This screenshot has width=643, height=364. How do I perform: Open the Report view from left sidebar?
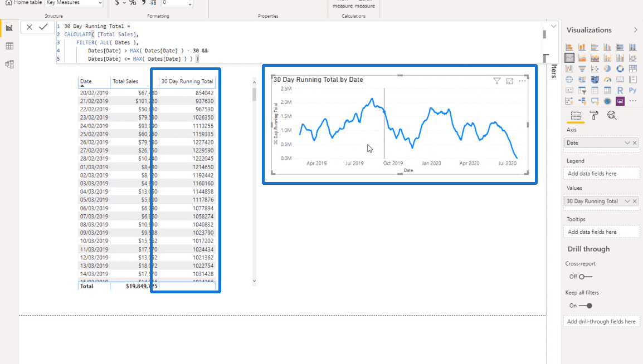[x=9, y=28]
